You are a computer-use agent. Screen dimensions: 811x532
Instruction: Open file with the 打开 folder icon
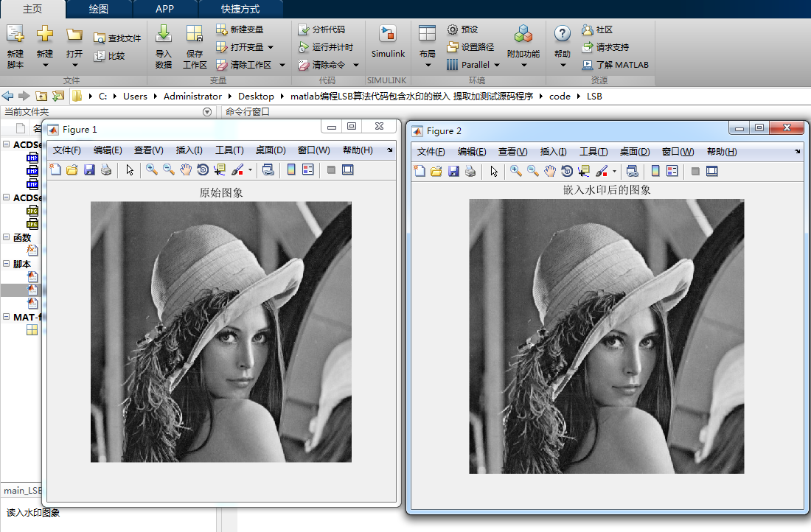coord(74,35)
